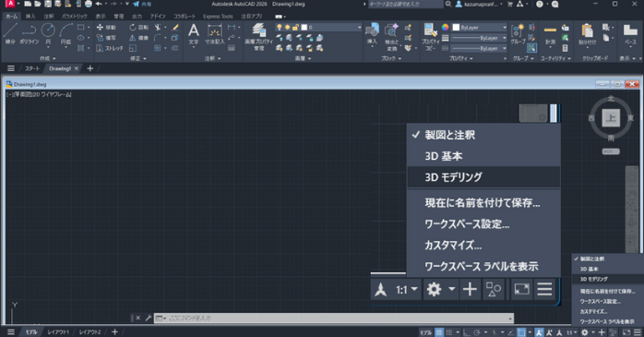This screenshot has width=644, height=337.
Task: Open Layer Properties Manager (画層プロパティ管理)
Action: [x=258, y=36]
